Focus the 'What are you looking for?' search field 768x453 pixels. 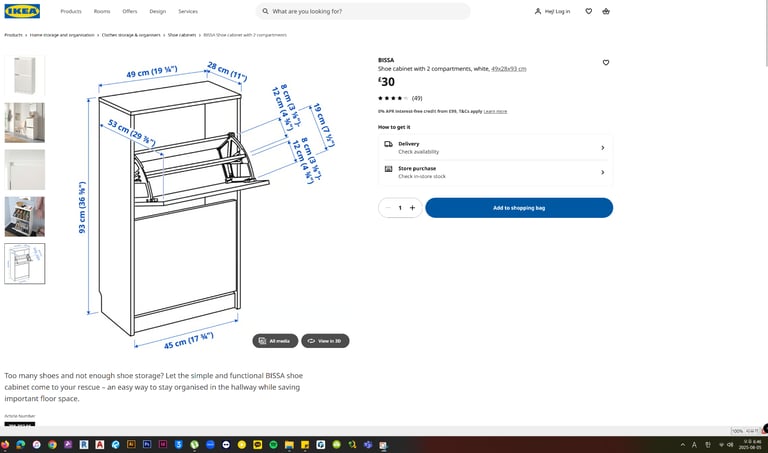[363, 11]
